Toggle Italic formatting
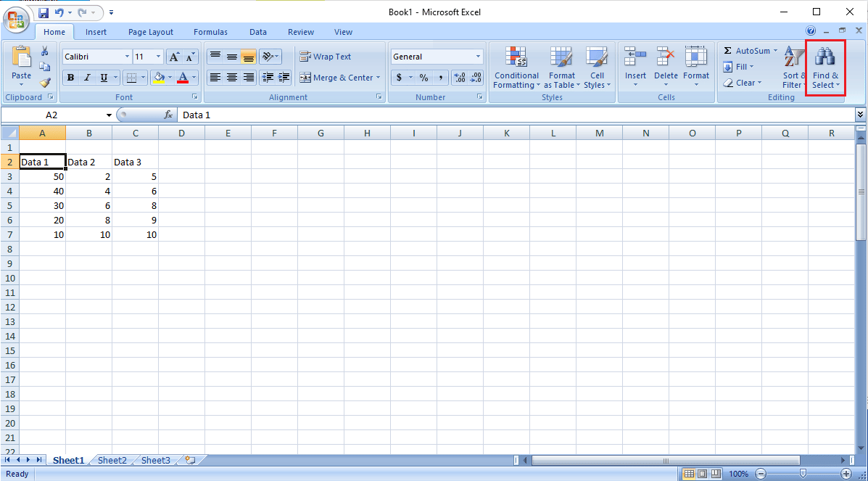 point(87,78)
